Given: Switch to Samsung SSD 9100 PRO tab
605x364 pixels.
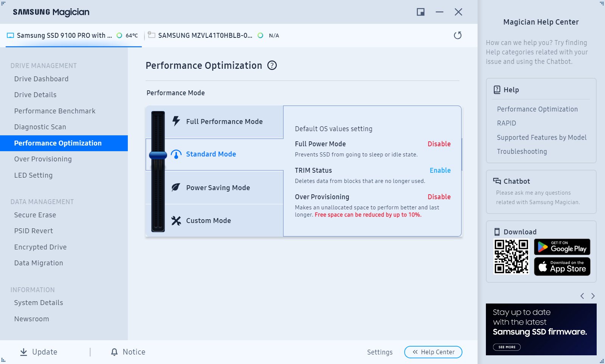Looking at the screenshot, I should click(64, 36).
